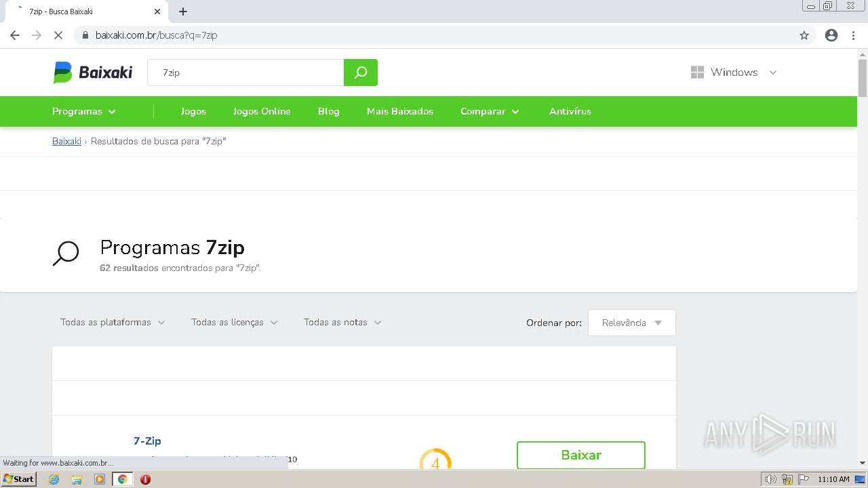Open the Todas as plataformas filter
Image resolution: width=868 pixels, height=488 pixels.
[x=113, y=322]
